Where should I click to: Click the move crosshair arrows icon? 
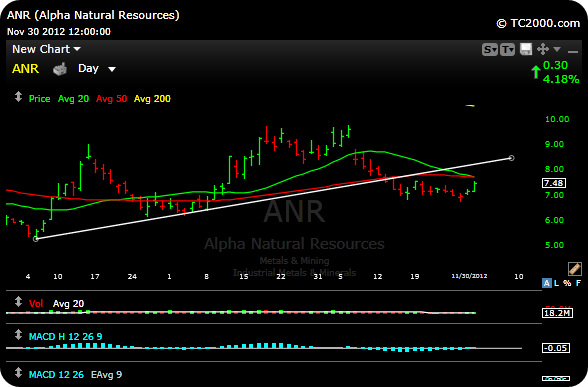[543, 50]
